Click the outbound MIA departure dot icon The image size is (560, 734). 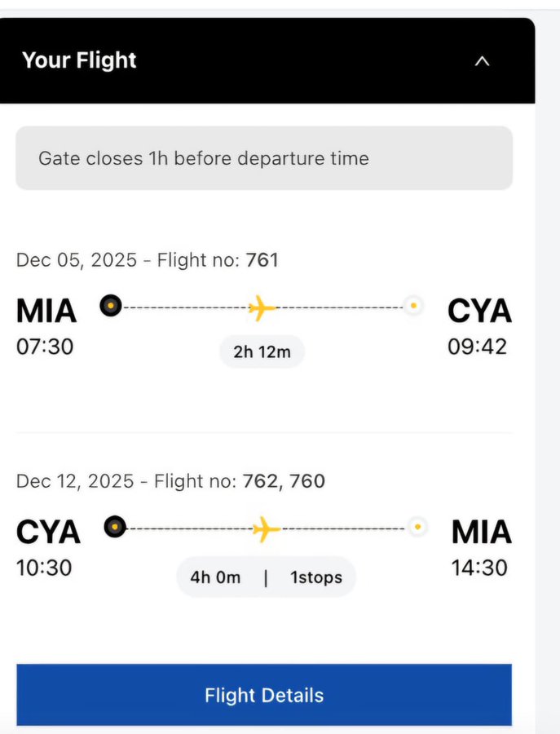[111, 307]
